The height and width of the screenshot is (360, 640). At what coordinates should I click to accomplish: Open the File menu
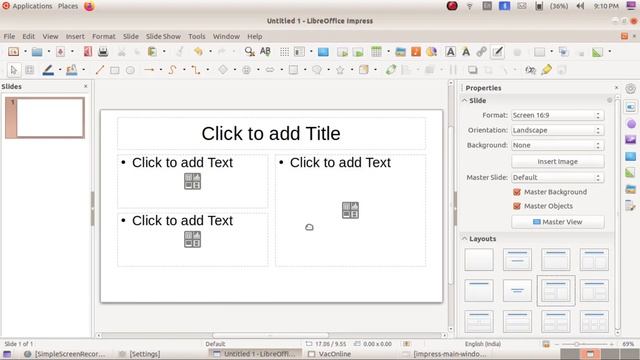9,36
